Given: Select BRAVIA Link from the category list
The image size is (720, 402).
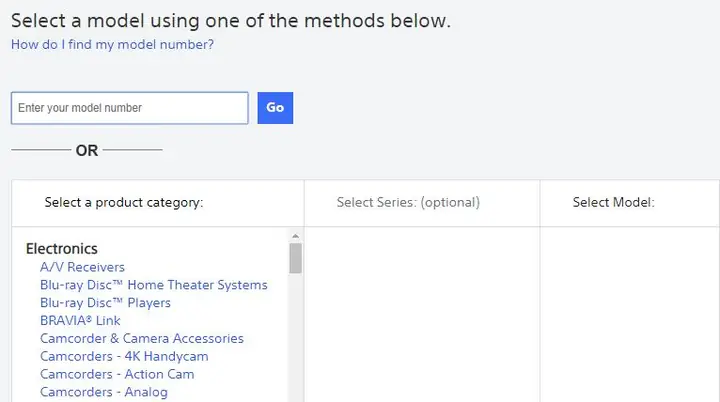Looking at the screenshot, I should pos(80,321).
